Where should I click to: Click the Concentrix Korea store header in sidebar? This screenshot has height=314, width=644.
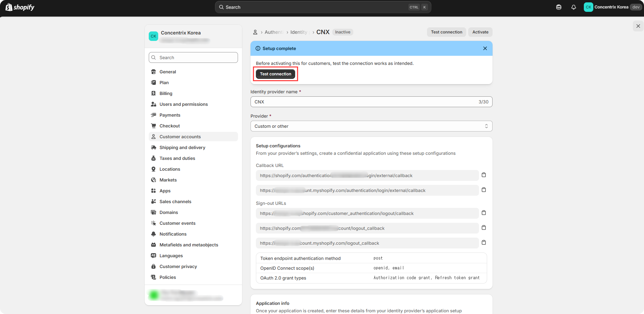point(193,36)
